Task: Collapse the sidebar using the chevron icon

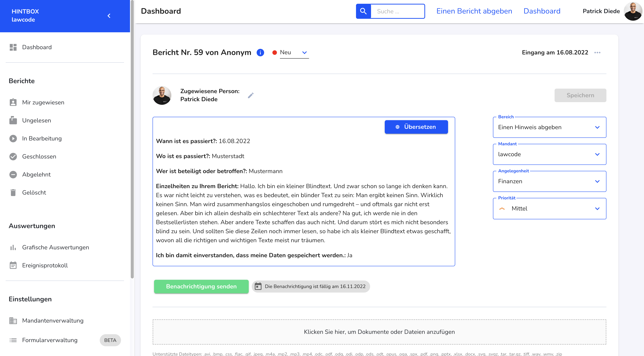Action: (x=109, y=15)
